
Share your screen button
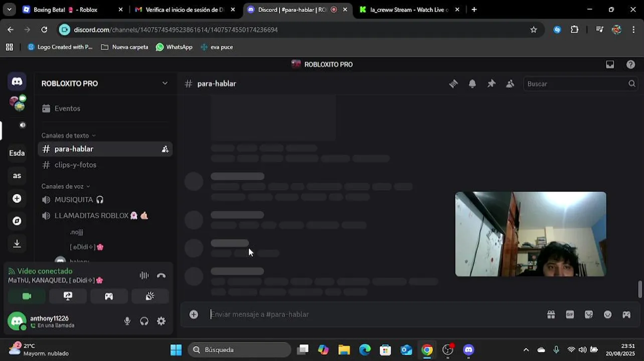pos(68,296)
